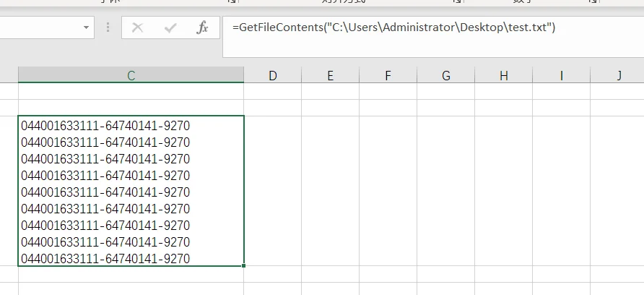Select the column H header
This screenshot has width=644, height=295.
(503, 75)
